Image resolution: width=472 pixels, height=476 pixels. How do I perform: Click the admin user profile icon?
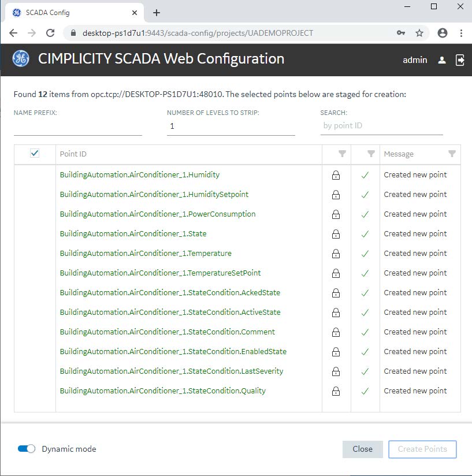click(x=442, y=59)
